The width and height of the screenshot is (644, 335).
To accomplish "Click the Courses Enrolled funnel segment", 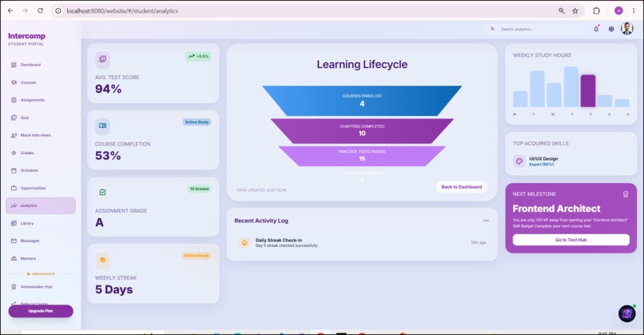I will (362, 101).
